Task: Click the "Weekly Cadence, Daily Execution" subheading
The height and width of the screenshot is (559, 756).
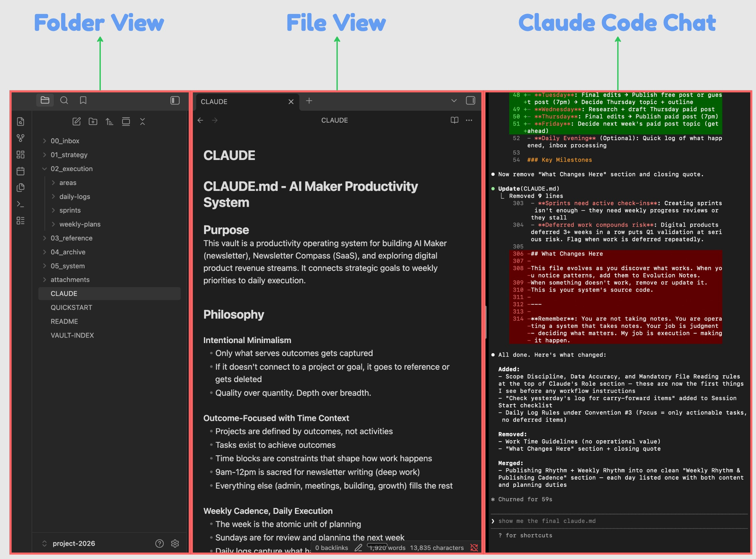Action: 268,511
